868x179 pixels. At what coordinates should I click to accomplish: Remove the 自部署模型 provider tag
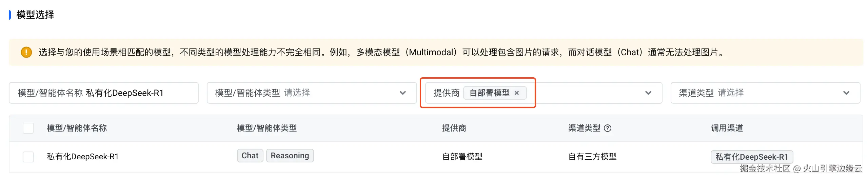(517, 93)
